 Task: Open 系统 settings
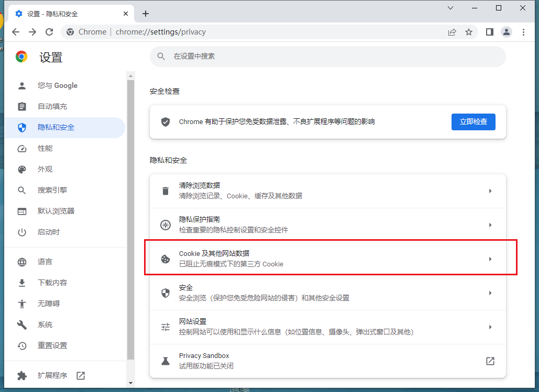coord(64,324)
